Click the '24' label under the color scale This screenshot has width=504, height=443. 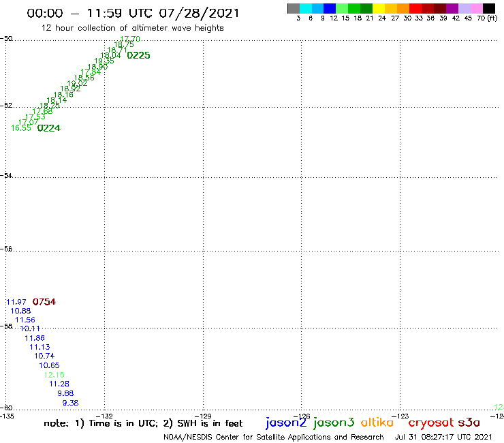382,18
